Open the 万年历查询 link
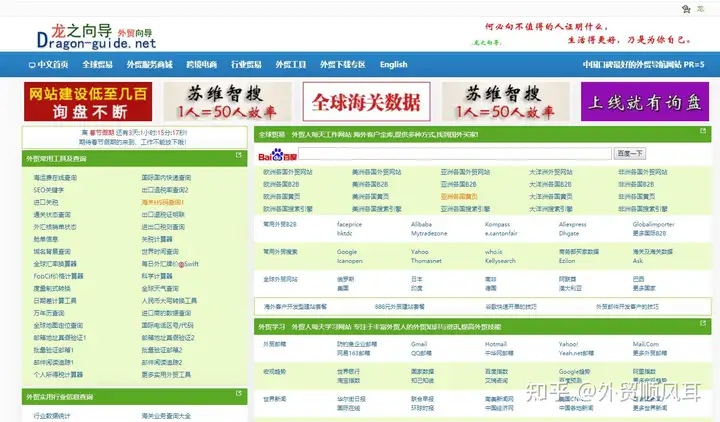The width and height of the screenshot is (720, 422). pos(49,313)
